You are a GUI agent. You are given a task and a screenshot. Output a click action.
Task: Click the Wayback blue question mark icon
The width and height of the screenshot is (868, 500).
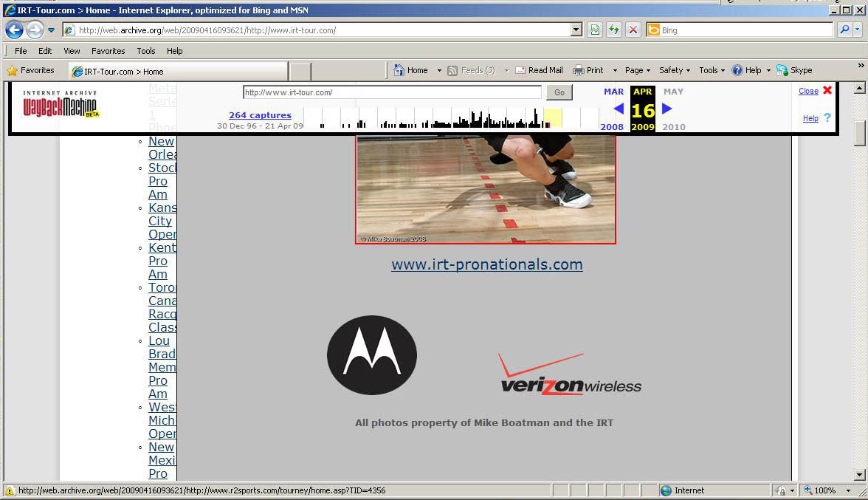coord(827,117)
